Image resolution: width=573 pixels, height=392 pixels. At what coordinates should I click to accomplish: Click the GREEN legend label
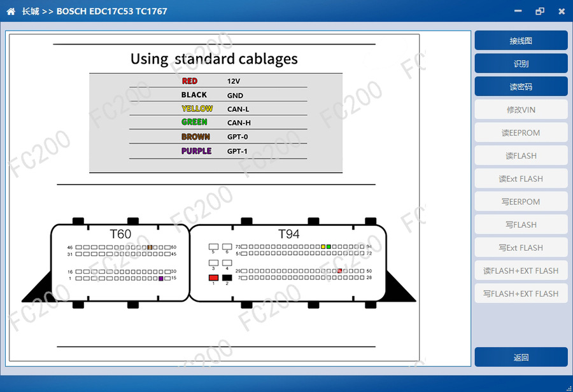194,122
